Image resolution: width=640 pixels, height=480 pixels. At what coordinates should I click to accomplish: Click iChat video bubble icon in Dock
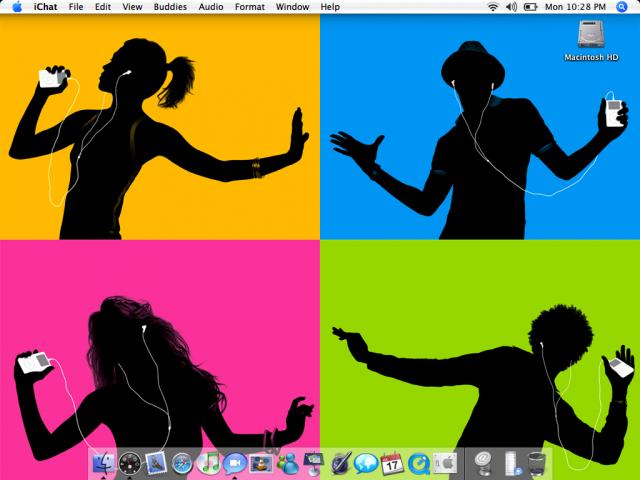pyautogui.click(x=235, y=464)
